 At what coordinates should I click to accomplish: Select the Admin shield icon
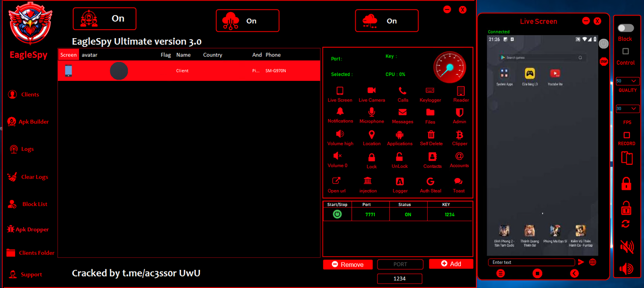pyautogui.click(x=459, y=113)
